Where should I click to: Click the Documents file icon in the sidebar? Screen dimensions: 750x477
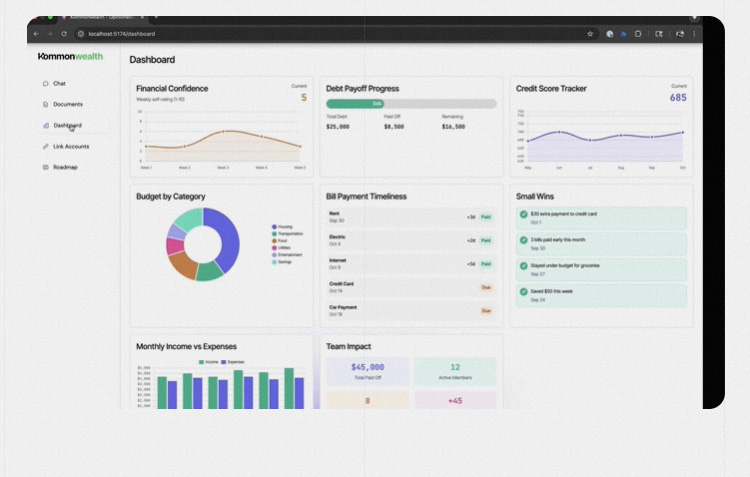point(46,104)
